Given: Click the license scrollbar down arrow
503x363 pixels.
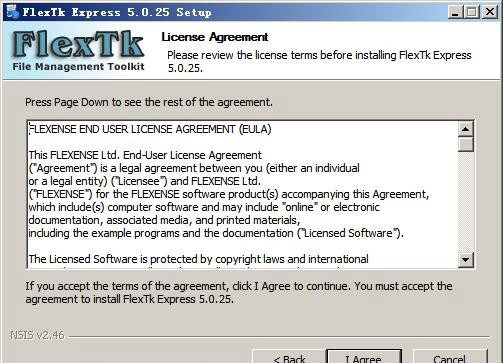Looking at the screenshot, I should [x=466, y=259].
